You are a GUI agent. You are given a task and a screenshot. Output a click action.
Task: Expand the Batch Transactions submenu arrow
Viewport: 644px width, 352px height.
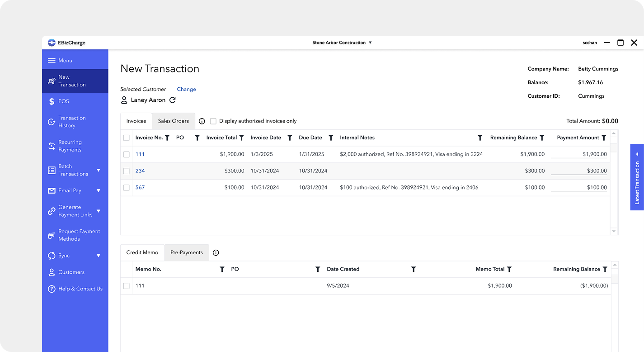(x=99, y=171)
